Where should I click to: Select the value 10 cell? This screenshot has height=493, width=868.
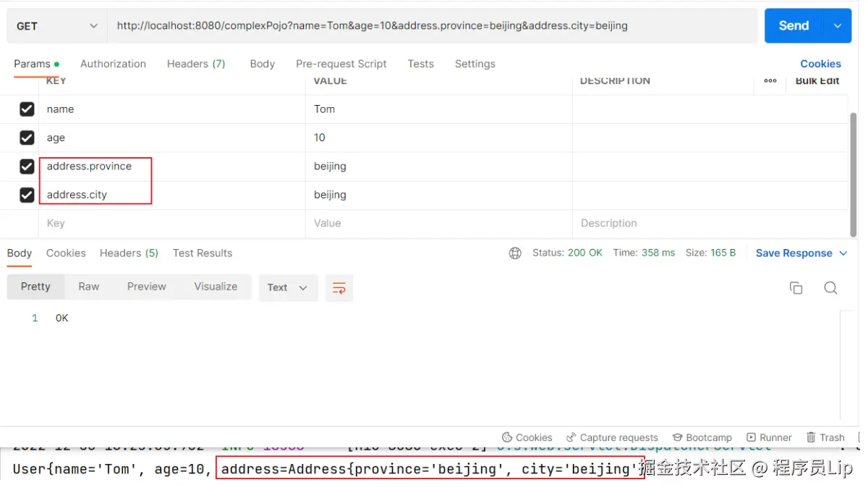439,138
